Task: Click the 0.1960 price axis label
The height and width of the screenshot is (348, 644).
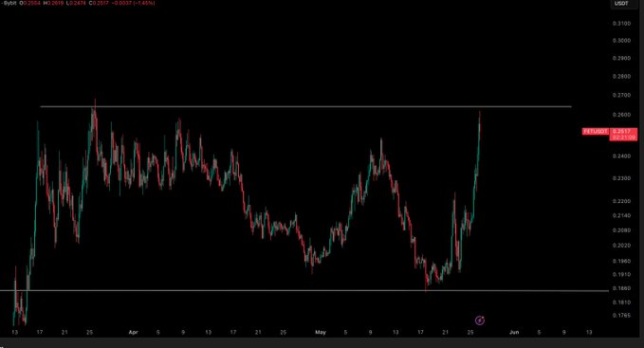Action: pos(621,261)
